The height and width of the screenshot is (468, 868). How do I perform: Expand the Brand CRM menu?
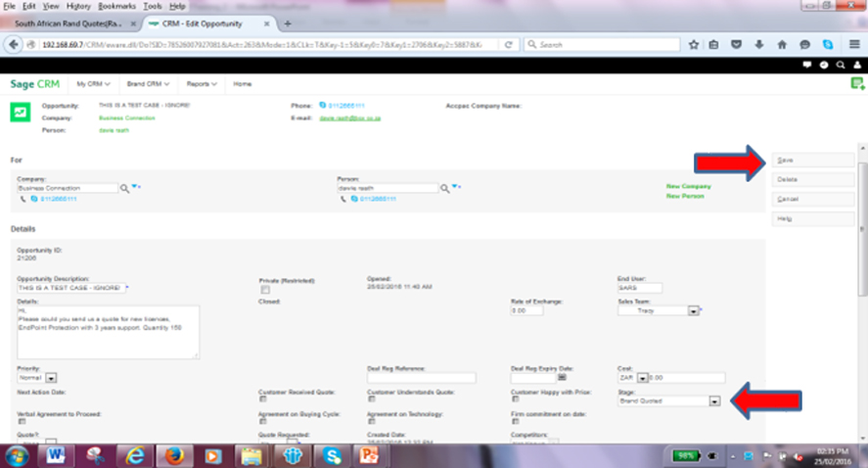click(148, 84)
